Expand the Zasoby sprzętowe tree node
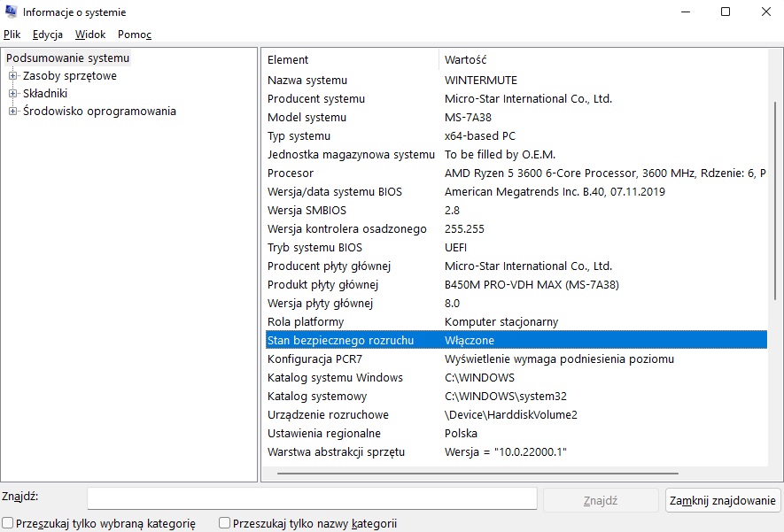This screenshot has width=784, height=532. 12,76
